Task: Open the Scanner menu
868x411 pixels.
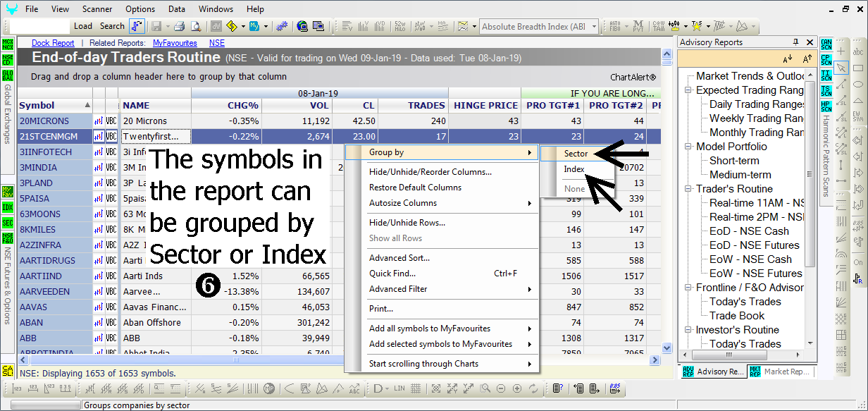Action: pyautogui.click(x=97, y=9)
